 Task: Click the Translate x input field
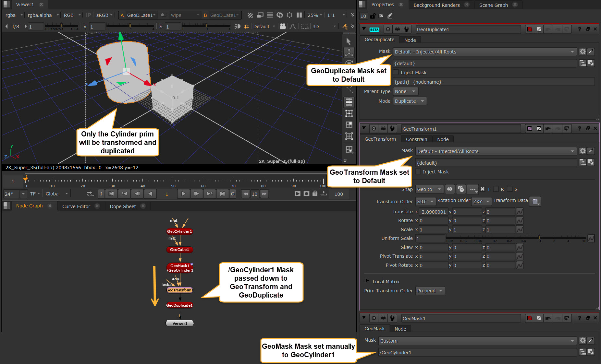pos(433,212)
